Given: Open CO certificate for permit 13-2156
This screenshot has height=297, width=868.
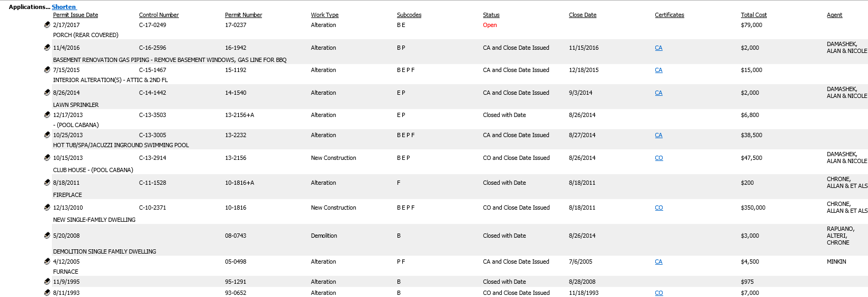Looking at the screenshot, I should point(659,158).
